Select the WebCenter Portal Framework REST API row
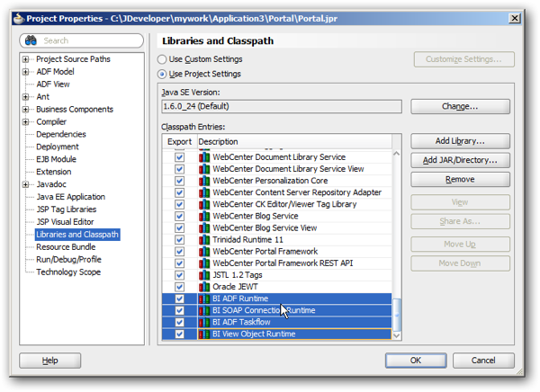540x392 pixels. tap(277, 263)
